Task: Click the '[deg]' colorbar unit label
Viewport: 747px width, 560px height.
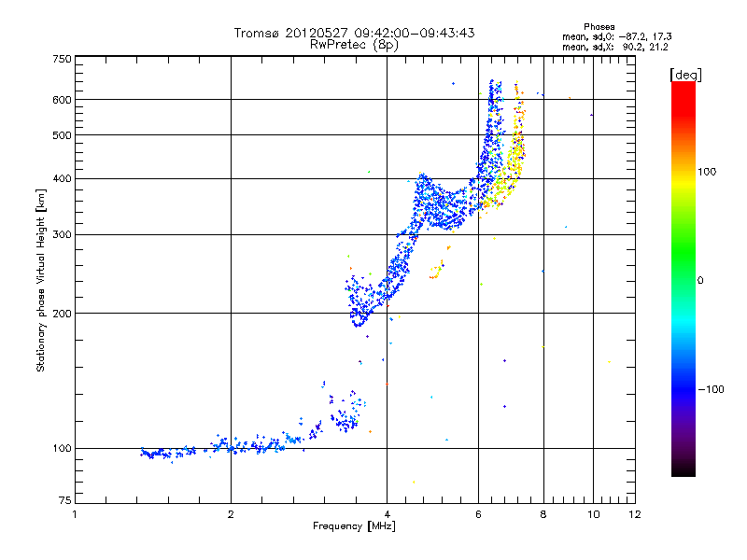Action: click(685, 75)
